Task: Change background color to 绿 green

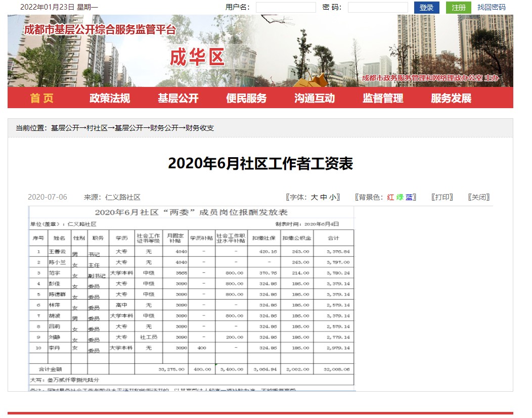Action: point(400,198)
